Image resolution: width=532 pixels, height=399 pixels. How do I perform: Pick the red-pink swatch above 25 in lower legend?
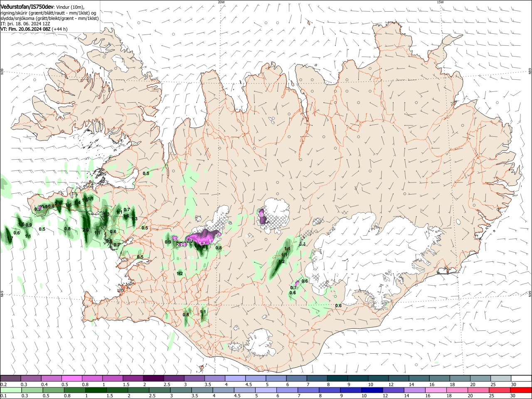pos(499,390)
